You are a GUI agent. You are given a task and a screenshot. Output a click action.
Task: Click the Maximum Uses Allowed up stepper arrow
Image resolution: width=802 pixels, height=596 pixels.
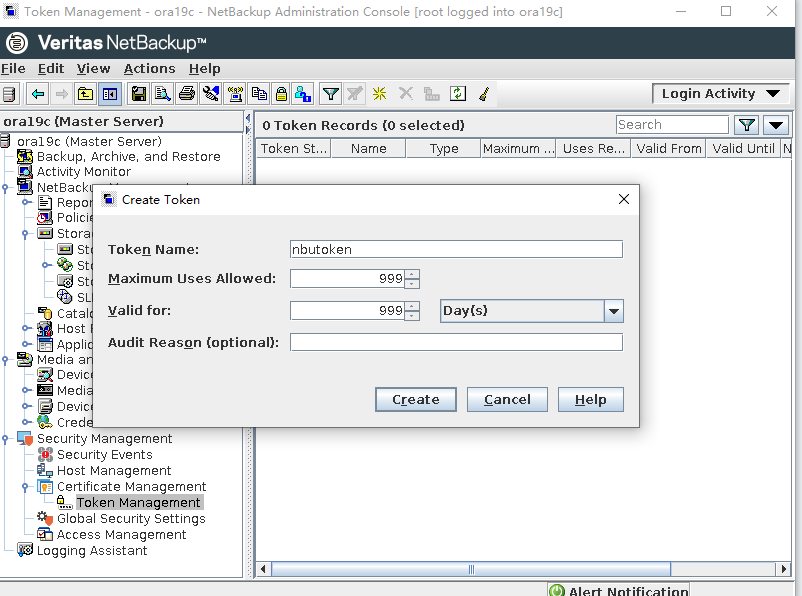[x=410, y=274]
